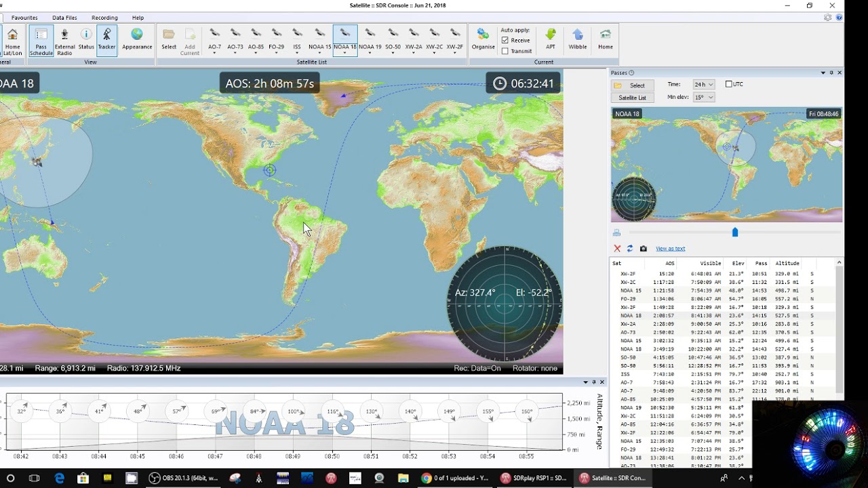Open Passes panel options arrow
The height and width of the screenshot is (488, 868).
click(x=823, y=73)
